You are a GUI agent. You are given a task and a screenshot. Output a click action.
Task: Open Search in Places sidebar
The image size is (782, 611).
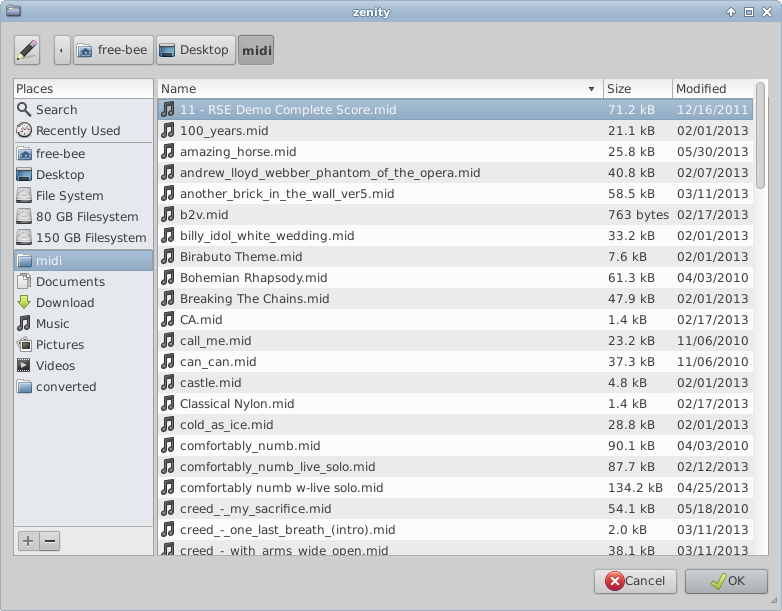pos(83,110)
